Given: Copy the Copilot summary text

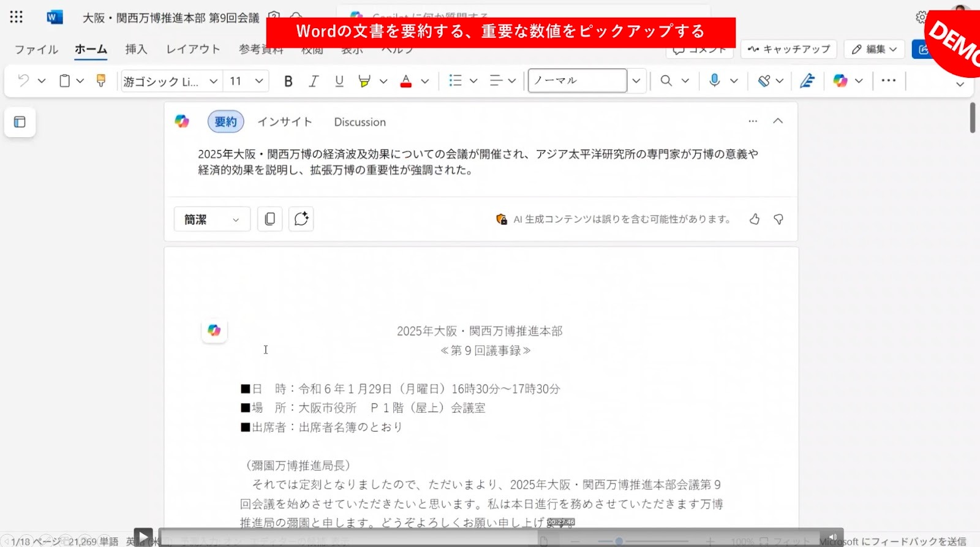Looking at the screenshot, I should pos(269,219).
